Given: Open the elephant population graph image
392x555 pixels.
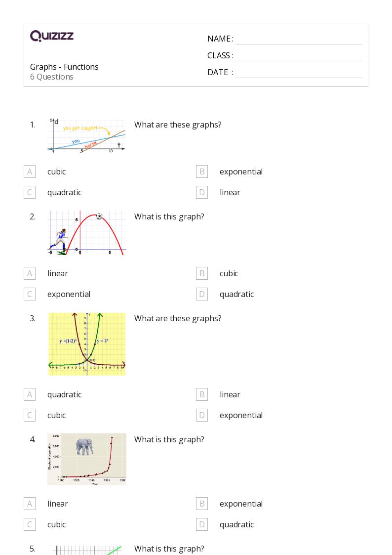Looking at the screenshot, I should click(x=87, y=459).
